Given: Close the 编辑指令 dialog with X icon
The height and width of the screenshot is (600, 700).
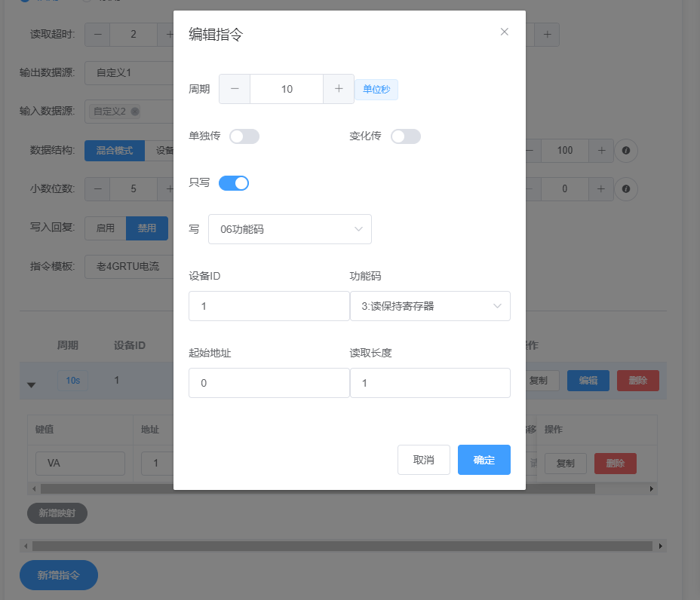Looking at the screenshot, I should pos(505,32).
